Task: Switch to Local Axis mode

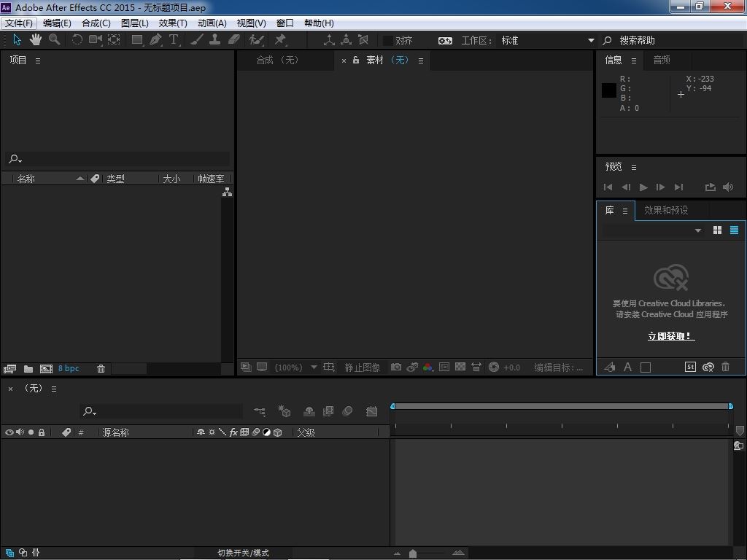Action: point(329,40)
